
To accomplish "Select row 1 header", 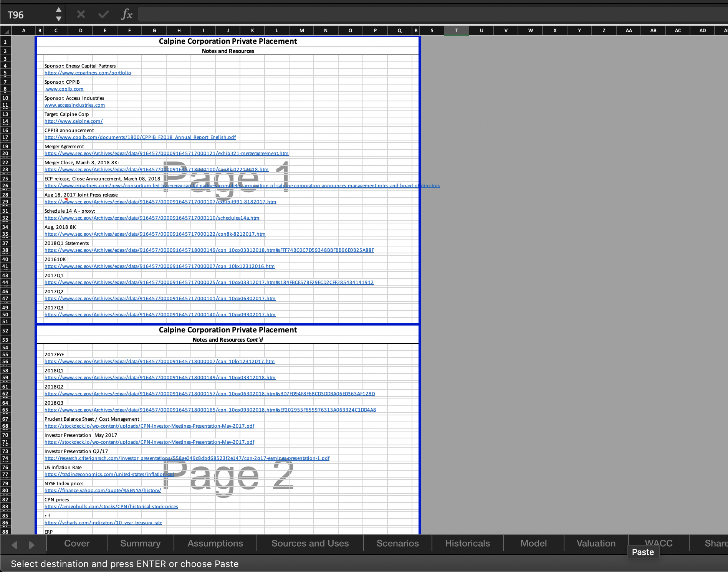I will (5, 42).
